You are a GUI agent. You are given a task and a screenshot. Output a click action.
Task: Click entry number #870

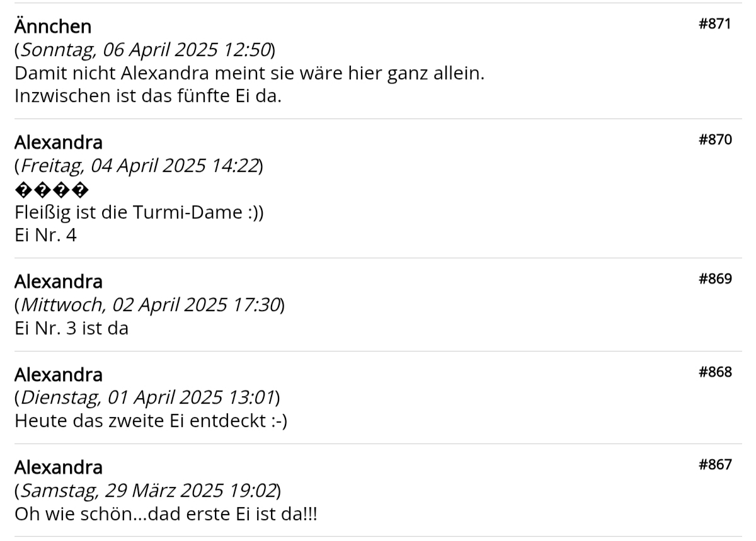(x=715, y=140)
